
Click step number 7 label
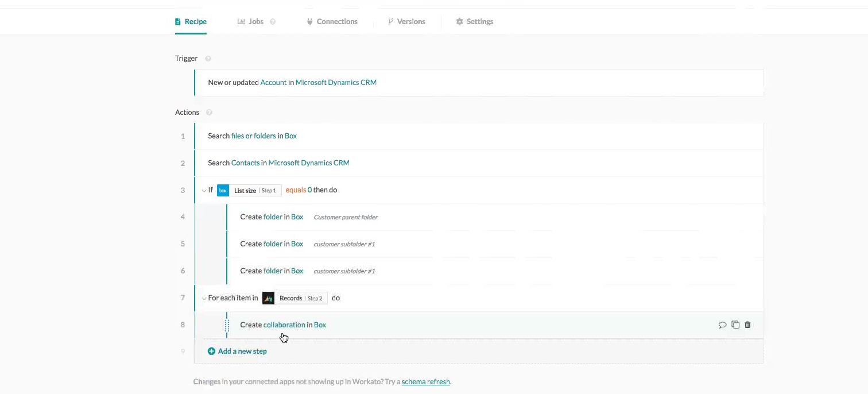click(x=183, y=298)
